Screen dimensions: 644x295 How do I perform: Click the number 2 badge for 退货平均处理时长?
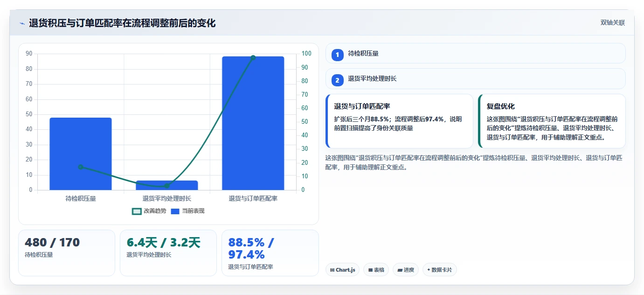[338, 80]
